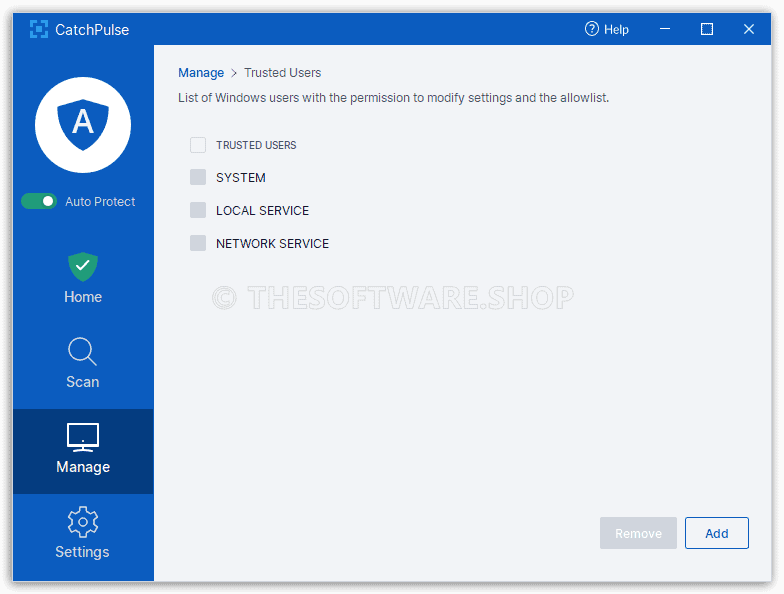
Task: Check the NETWORK SERVICE user checkbox
Action: pyautogui.click(x=198, y=243)
